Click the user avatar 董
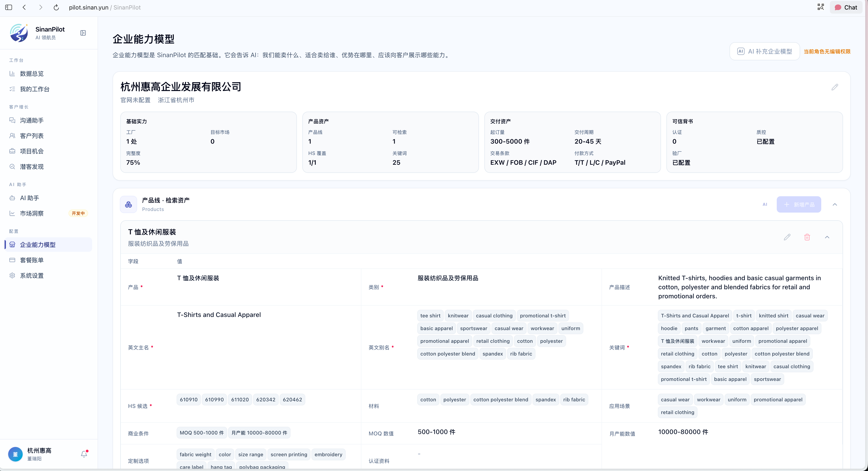 coord(15,454)
